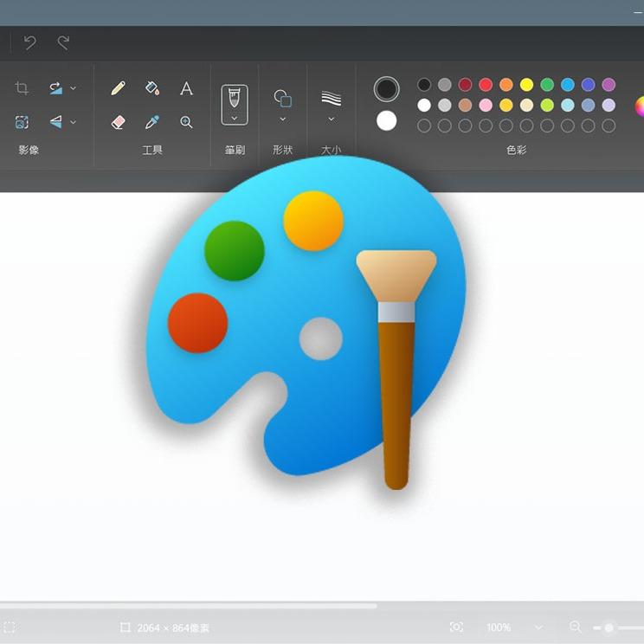Undo the last action
The height and width of the screenshot is (644, 644).
tap(30, 42)
